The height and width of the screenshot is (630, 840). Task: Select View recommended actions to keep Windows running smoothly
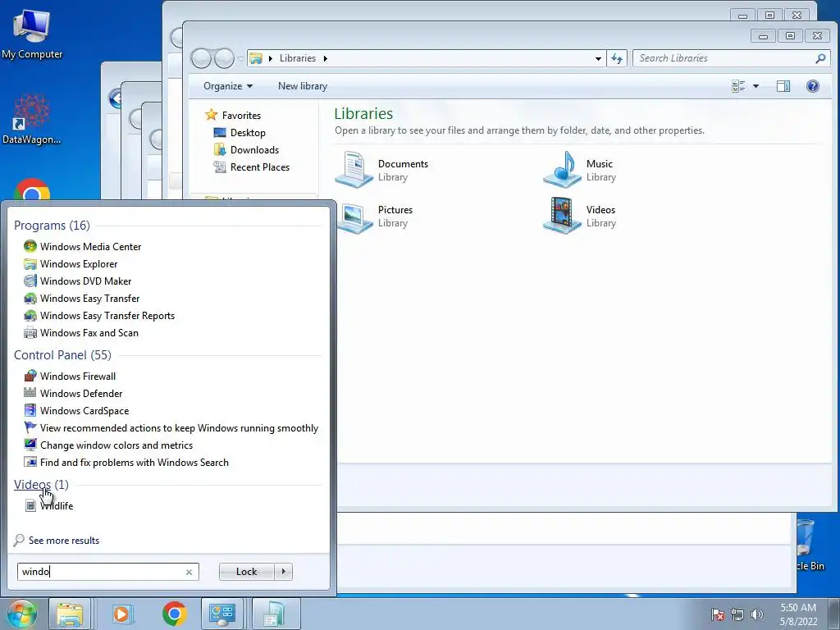coord(171,427)
